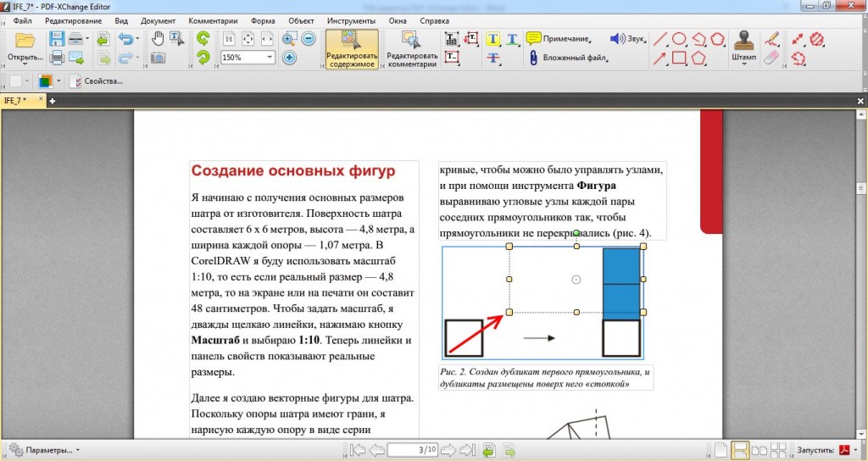Enable Continuous page layout view

(739, 450)
